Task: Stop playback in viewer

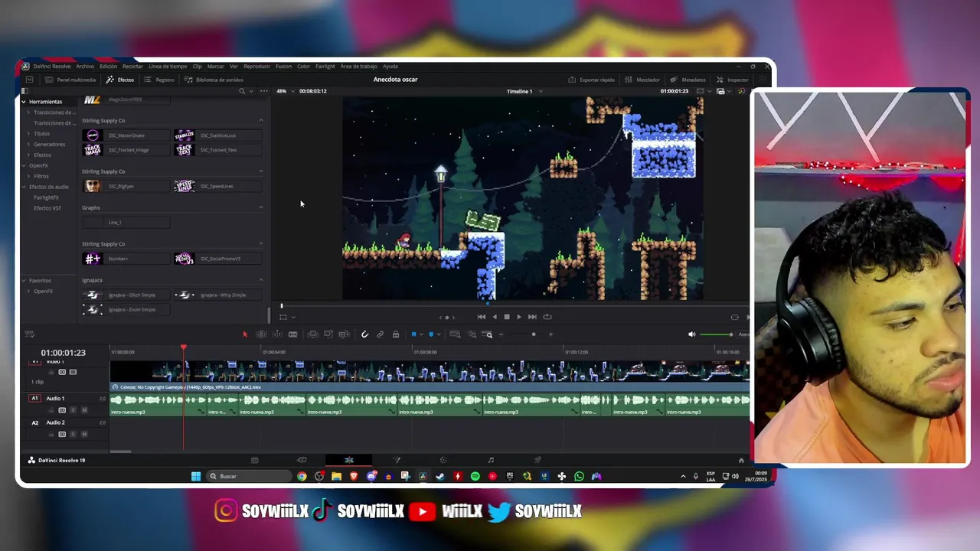Action: pyautogui.click(x=506, y=317)
